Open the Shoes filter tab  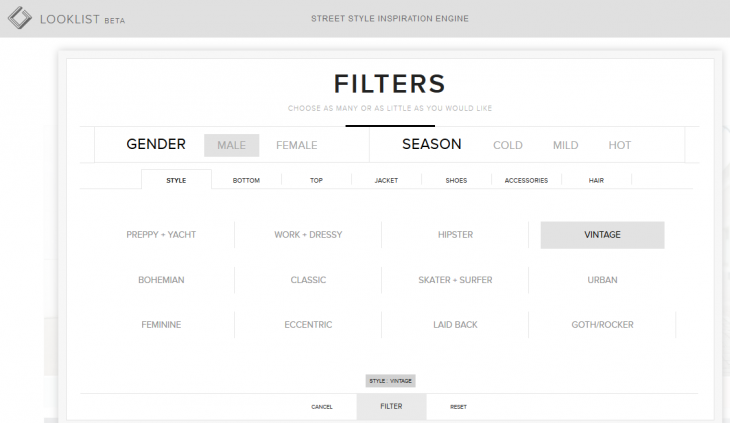(x=456, y=180)
